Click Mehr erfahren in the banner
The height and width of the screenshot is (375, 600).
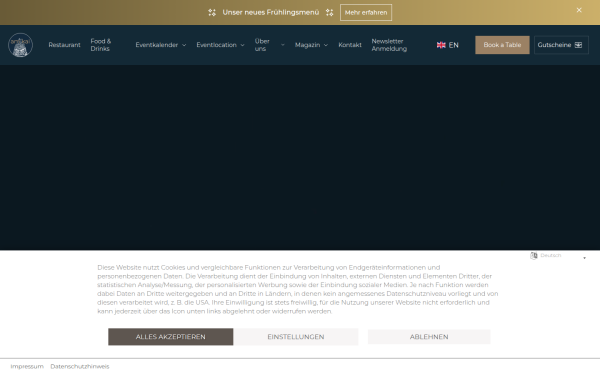coord(366,13)
